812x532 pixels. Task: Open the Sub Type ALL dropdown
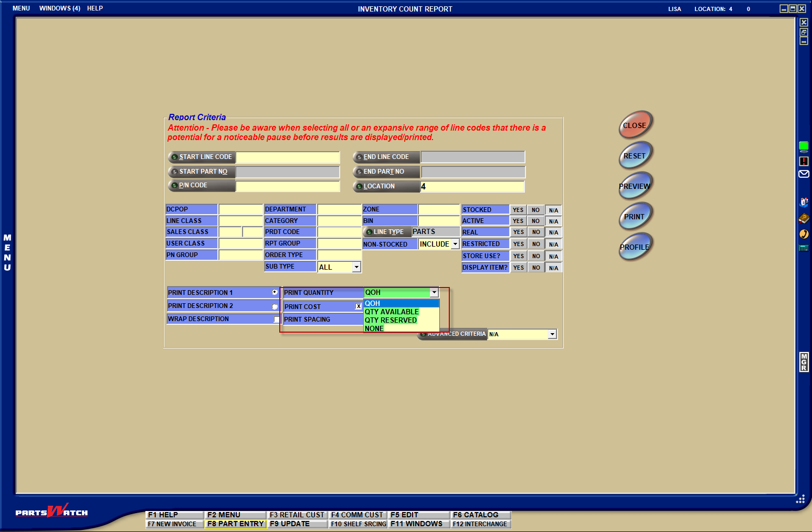356,267
